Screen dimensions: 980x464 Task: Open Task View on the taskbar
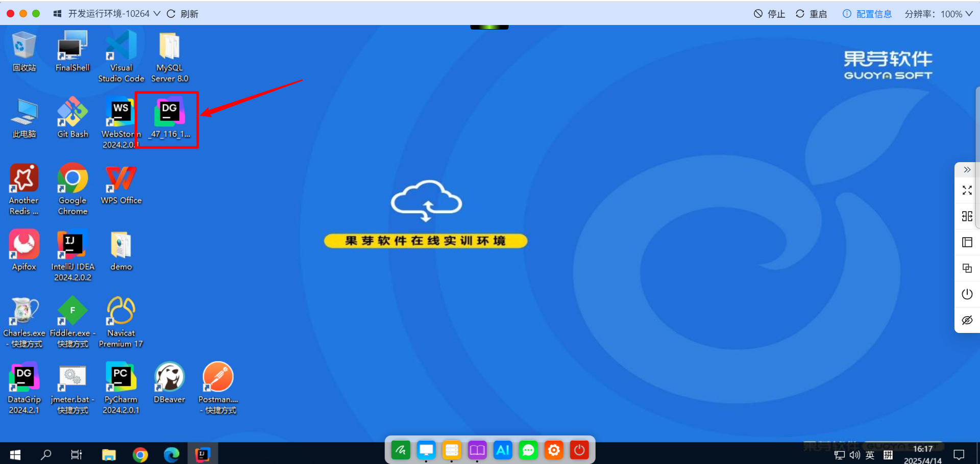[x=77, y=454]
